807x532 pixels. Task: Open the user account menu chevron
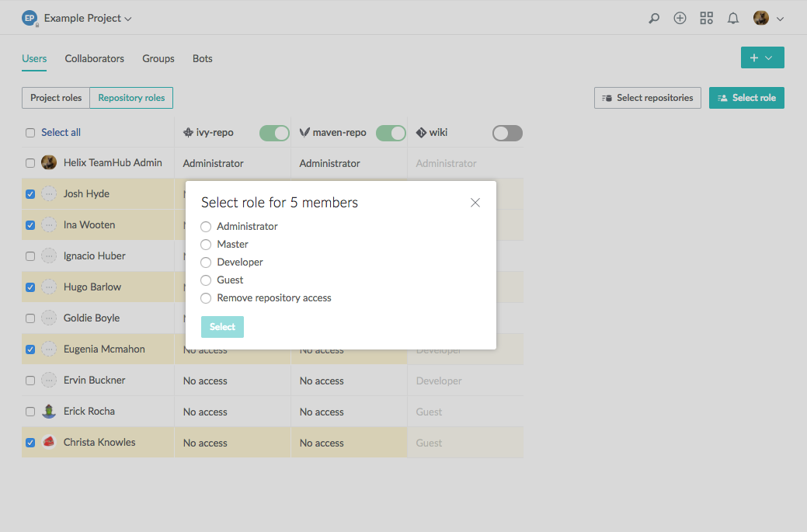tap(780, 19)
